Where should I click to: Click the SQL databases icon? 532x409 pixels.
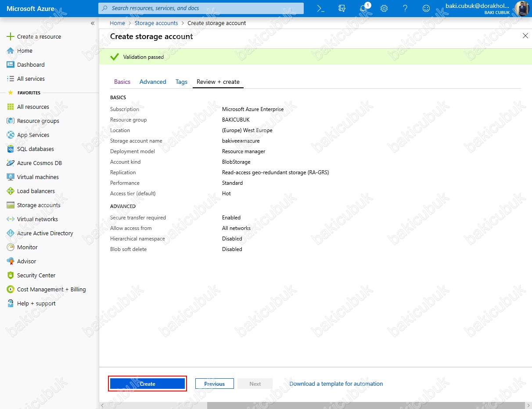pyautogui.click(x=11, y=149)
